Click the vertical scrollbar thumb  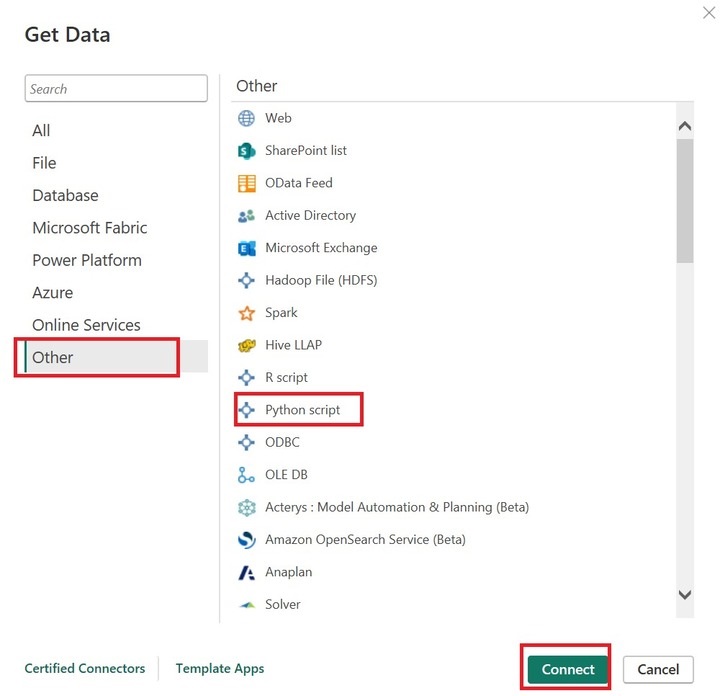[685, 200]
